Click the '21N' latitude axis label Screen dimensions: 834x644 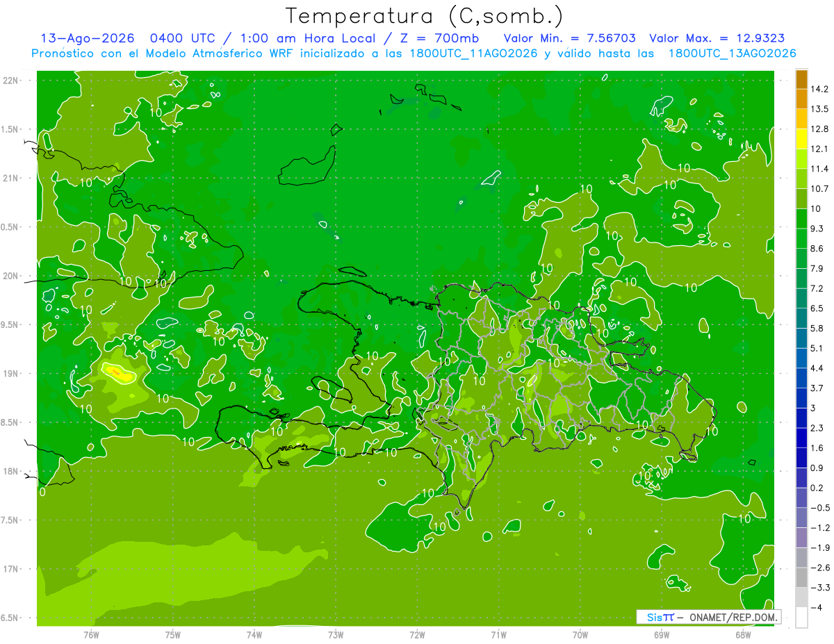coord(10,179)
